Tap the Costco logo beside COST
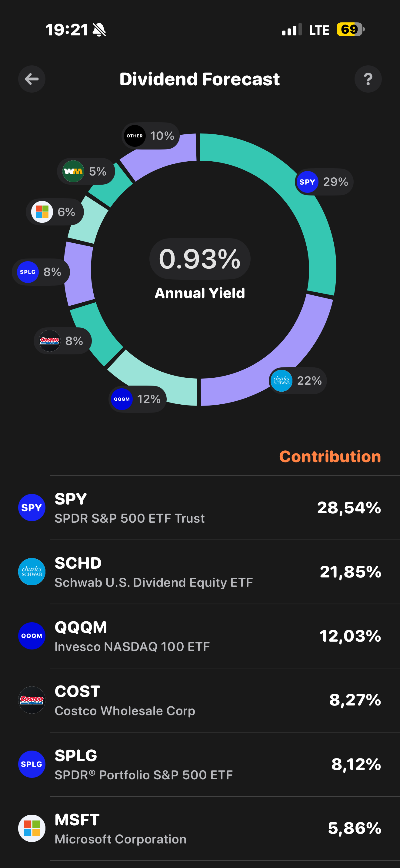This screenshot has height=868, width=400. [32, 700]
